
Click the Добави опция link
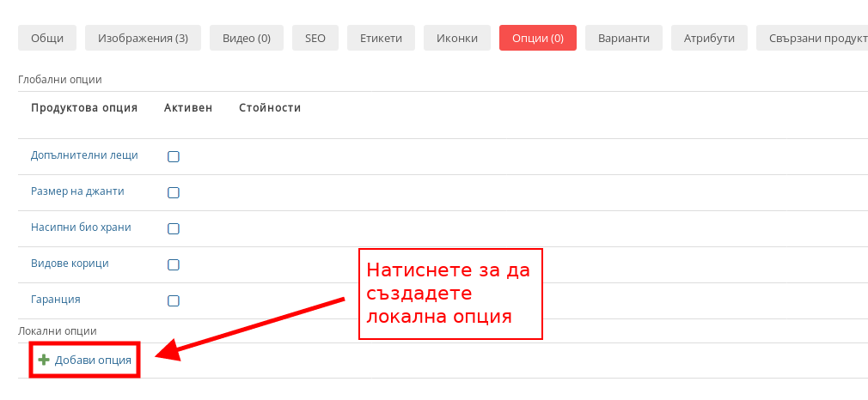click(x=93, y=360)
